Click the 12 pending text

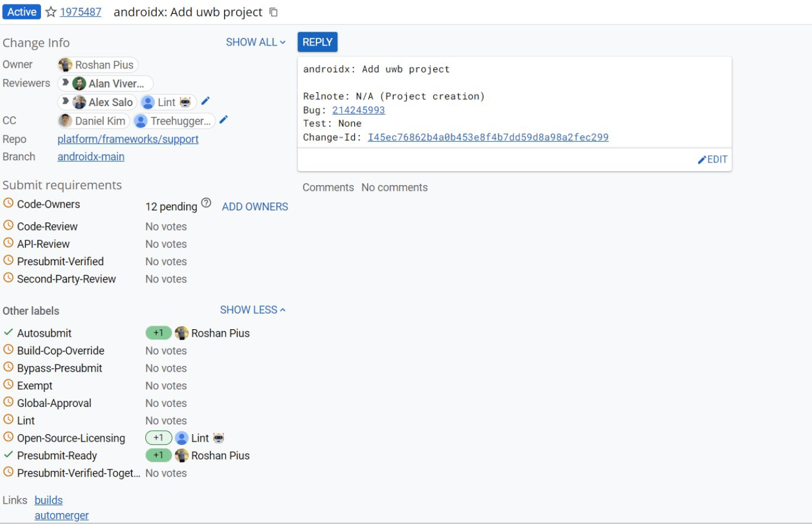pyautogui.click(x=171, y=206)
